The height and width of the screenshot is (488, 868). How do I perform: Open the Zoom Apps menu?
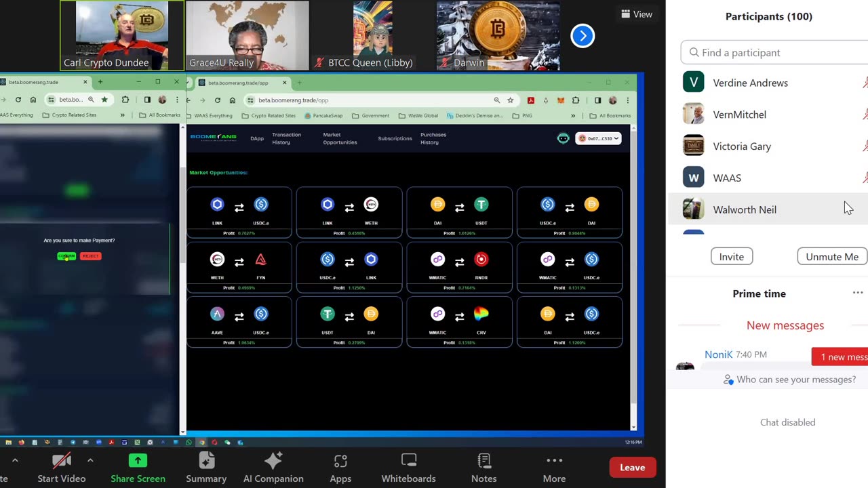point(340,468)
